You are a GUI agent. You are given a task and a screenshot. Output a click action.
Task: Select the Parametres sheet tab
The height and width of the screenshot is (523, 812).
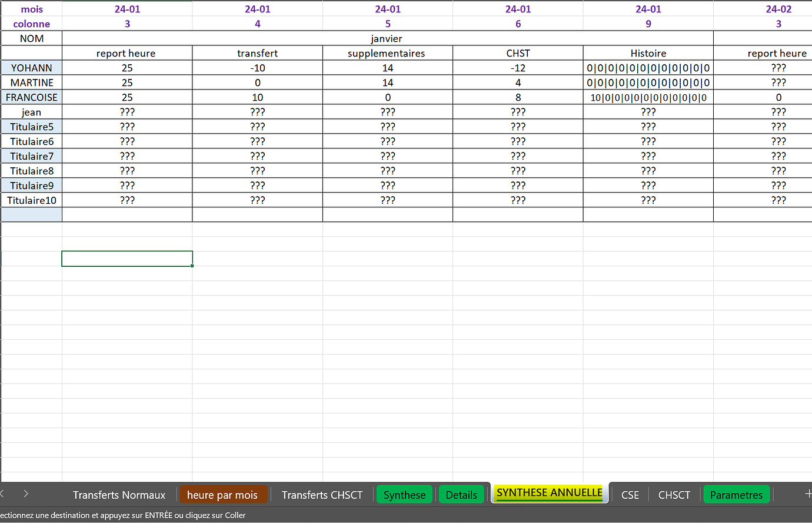736,495
